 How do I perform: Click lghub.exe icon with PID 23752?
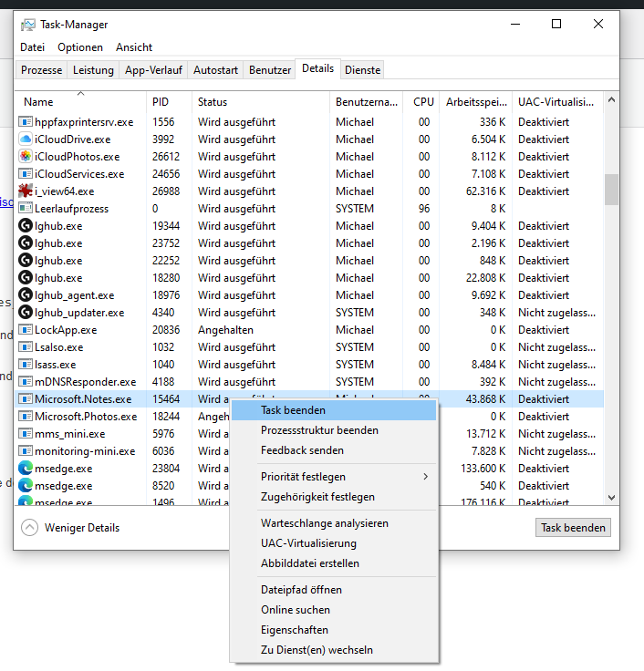[x=26, y=243]
